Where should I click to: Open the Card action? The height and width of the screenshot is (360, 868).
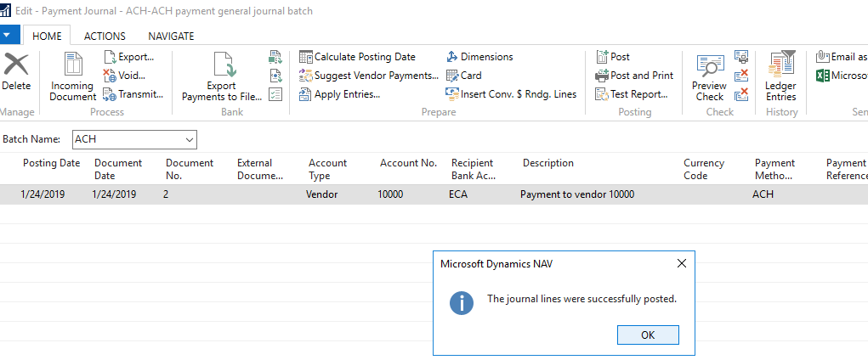(464, 76)
